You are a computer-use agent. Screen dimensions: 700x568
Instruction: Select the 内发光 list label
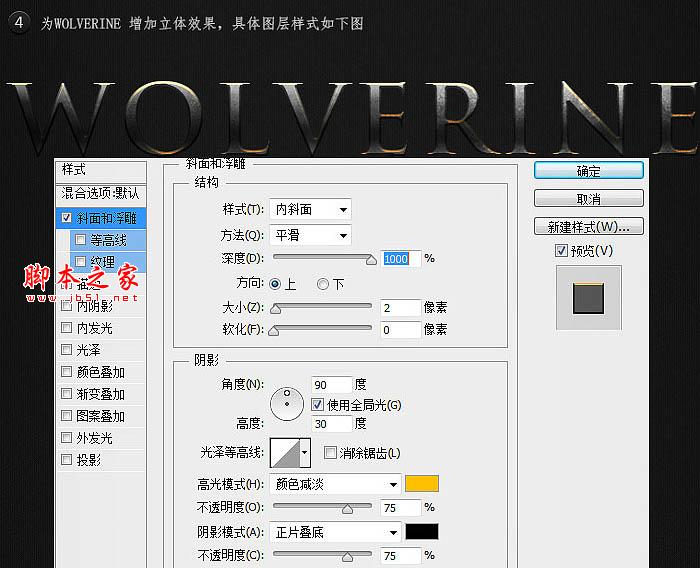(x=94, y=328)
